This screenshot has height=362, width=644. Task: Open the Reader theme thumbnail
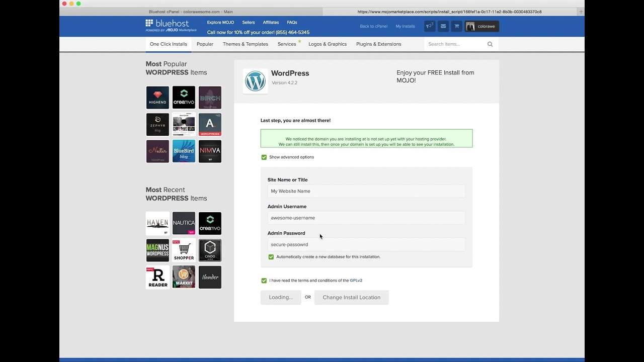pos(157,277)
